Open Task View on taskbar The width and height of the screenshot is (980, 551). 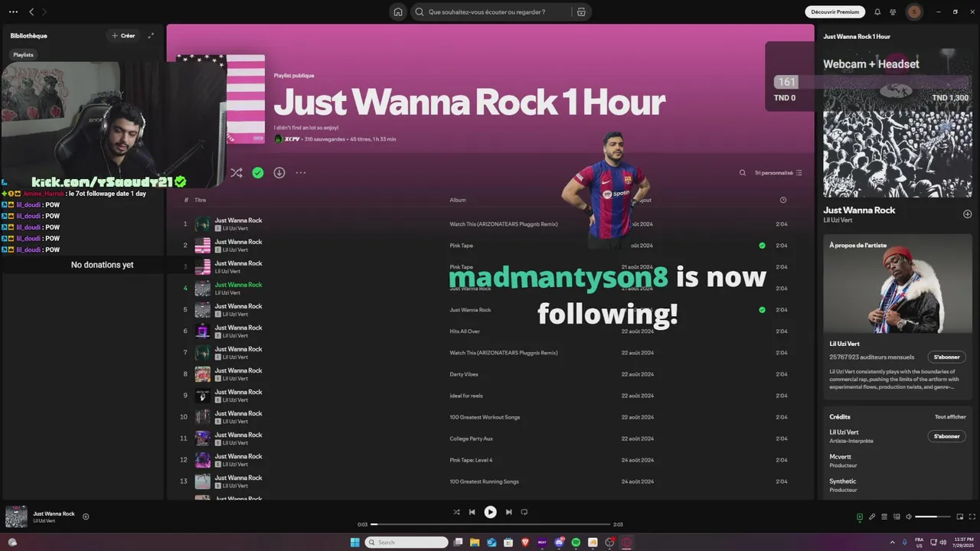click(x=458, y=542)
